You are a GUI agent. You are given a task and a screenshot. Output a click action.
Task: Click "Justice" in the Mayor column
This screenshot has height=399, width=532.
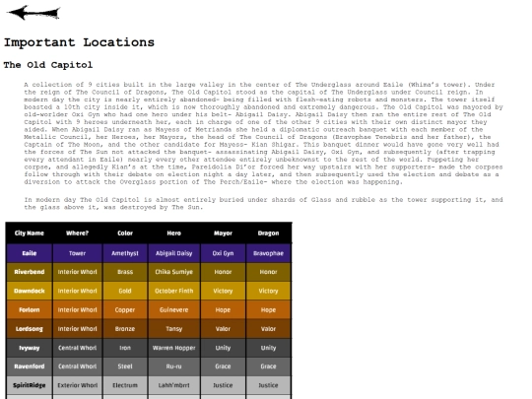(223, 385)
